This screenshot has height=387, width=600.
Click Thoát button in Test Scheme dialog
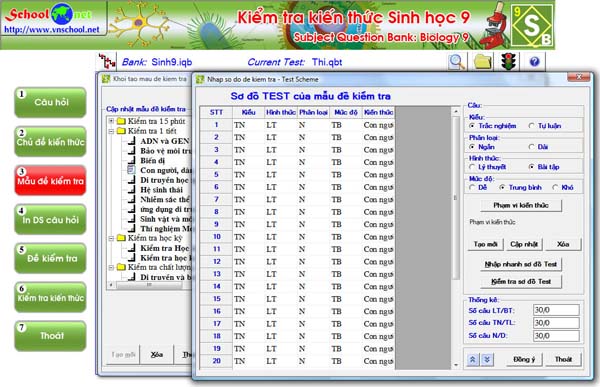click(x=563, y=359)
